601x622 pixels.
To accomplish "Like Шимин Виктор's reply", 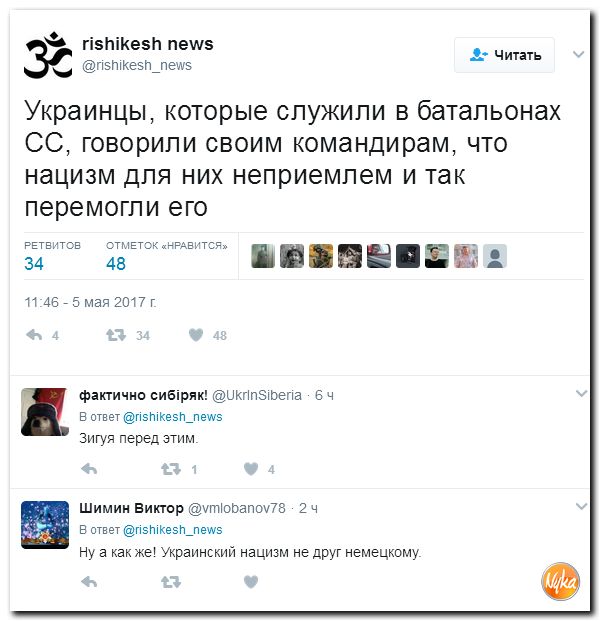I will (x=251, y=582).
